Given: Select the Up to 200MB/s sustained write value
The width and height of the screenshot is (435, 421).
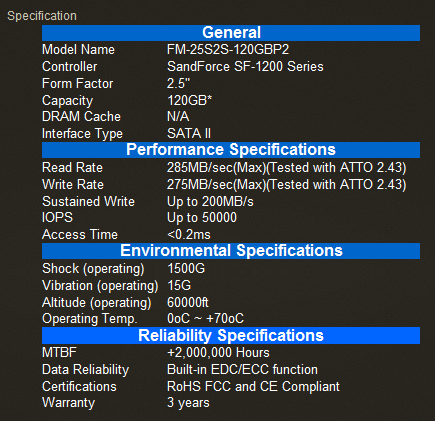Looking at the screenshot, I should [210, 201].
